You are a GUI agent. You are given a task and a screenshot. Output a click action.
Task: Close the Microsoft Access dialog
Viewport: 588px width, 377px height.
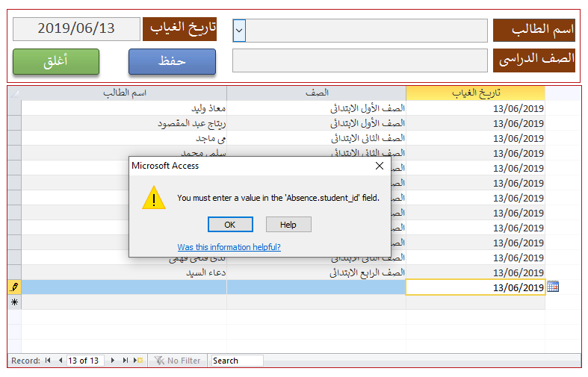click(x=379, y=166)
